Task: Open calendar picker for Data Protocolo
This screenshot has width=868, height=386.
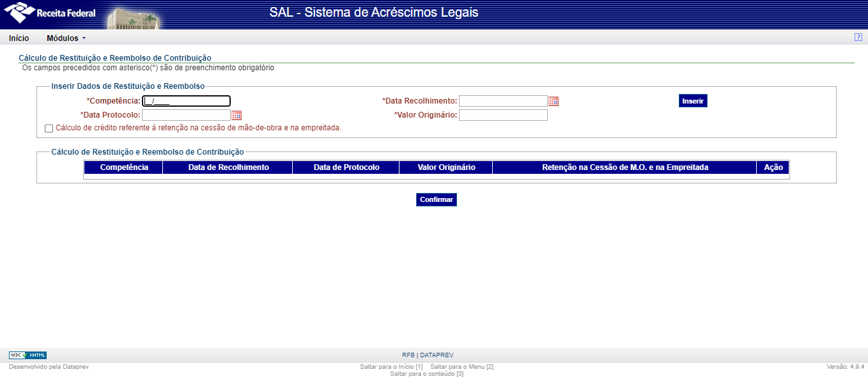Action: tap(236, 115)
